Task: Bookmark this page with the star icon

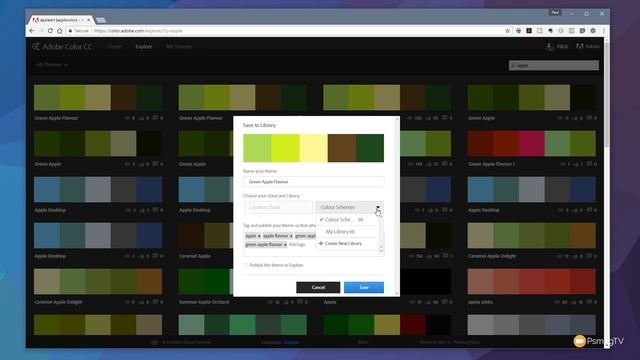Action: pos(507,31)
